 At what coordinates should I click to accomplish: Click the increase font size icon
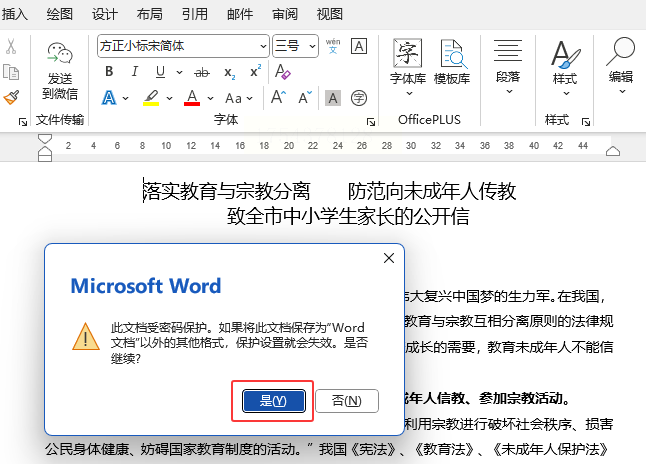(278, 98)
